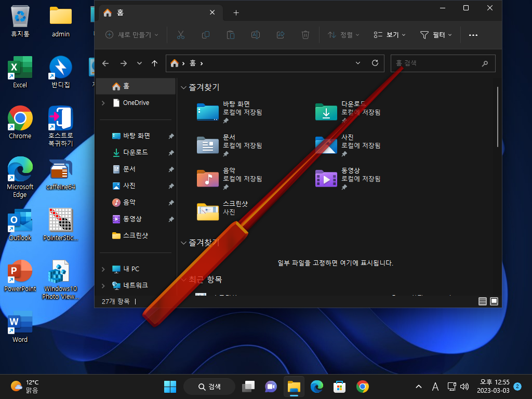Click the Cut scissors icon in toolbar

180,35
